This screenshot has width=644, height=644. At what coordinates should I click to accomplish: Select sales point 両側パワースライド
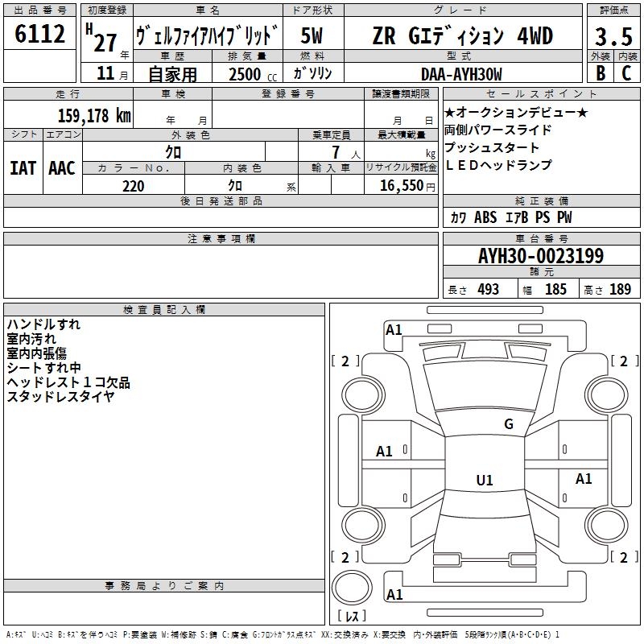pos(497,130)
